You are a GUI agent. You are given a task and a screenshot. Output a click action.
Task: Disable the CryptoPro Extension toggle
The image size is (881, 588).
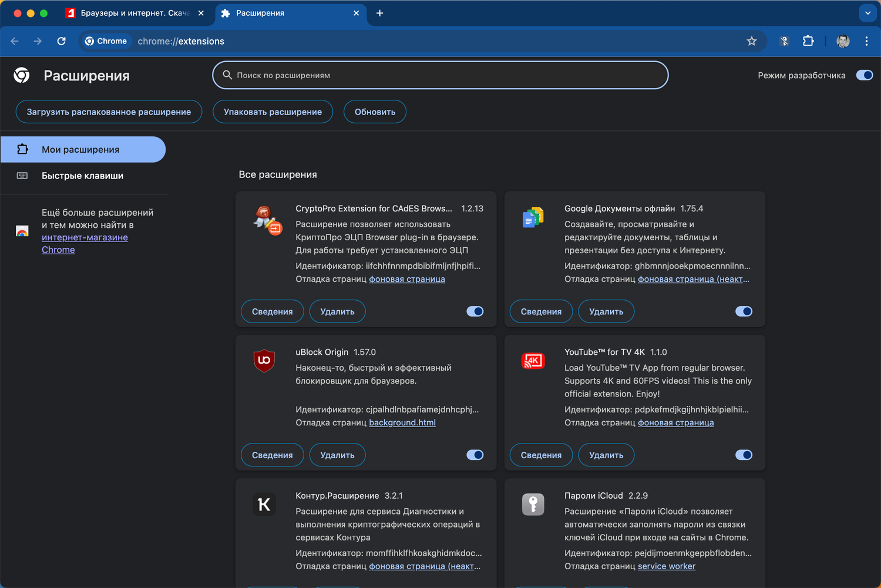coord(475,311)
